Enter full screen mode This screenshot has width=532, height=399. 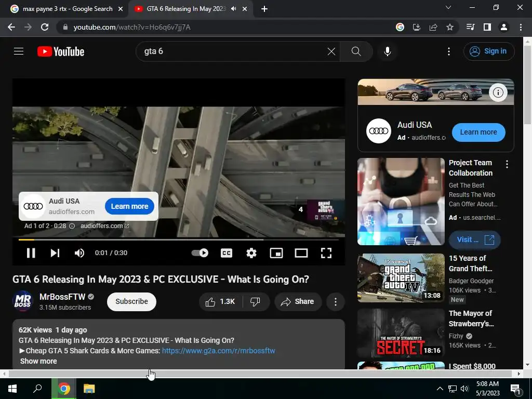tap(326, 253)
